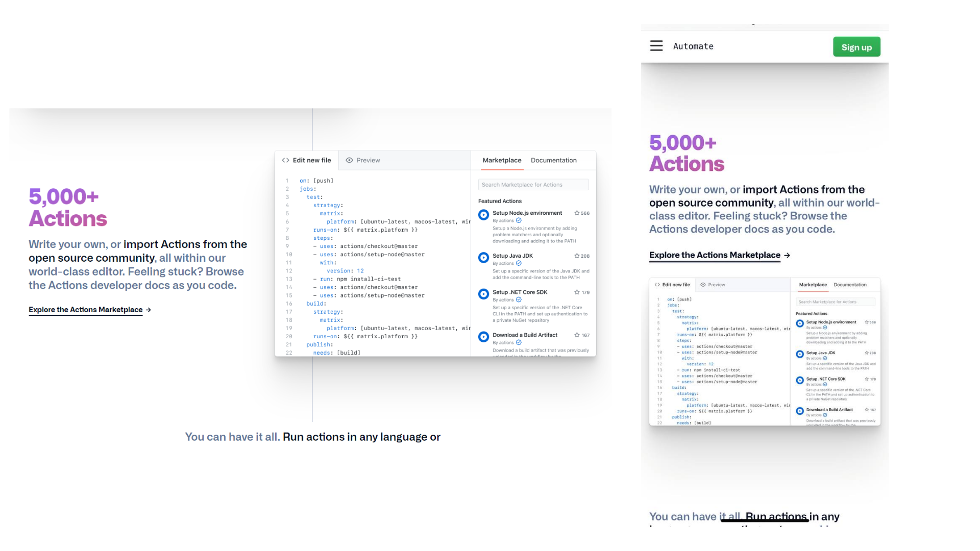Click code line 'run: npm install-ci-test' in large editor
This screenshot has width=980, height=551.
(357, 279)
